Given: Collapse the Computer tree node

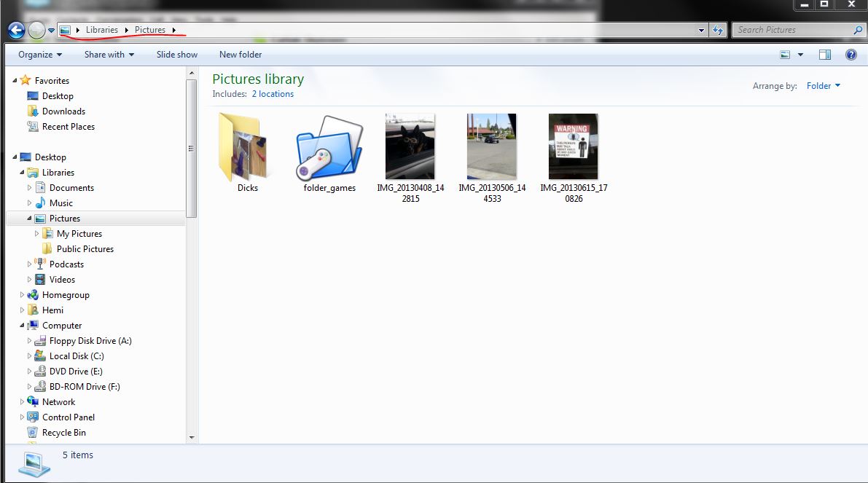Looking at the screenshot, I should click(x=22, y=326).
